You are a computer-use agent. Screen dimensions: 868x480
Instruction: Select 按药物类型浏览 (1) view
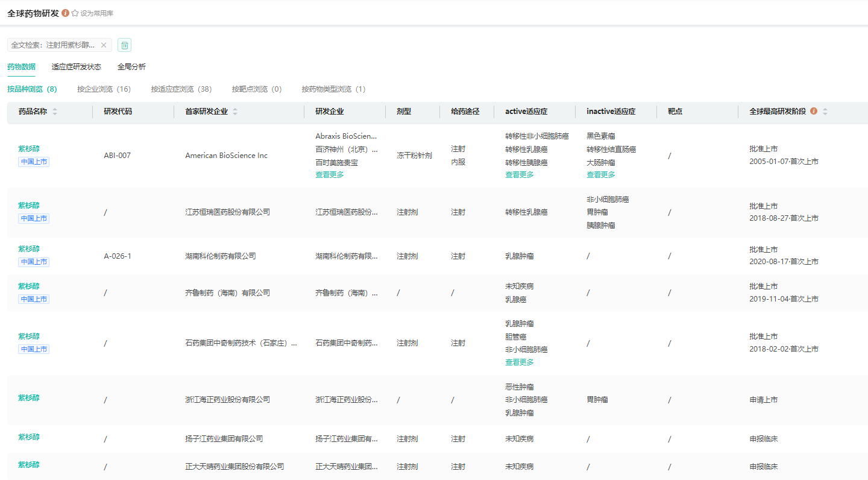click(333, 89)
